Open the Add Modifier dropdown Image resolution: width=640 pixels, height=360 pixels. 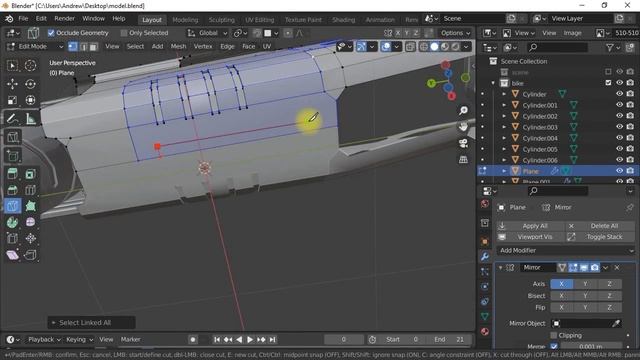[x=566, y=250]
